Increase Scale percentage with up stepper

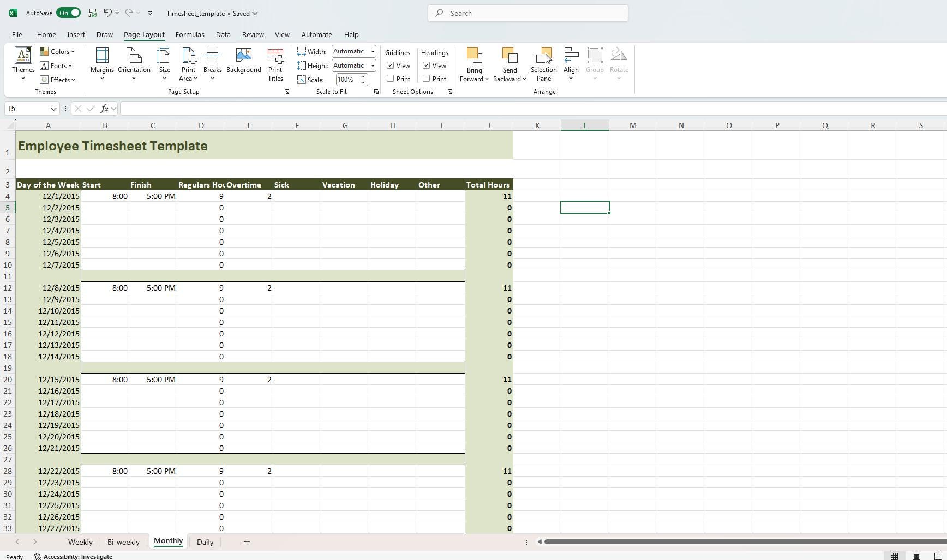pos(363,77)
